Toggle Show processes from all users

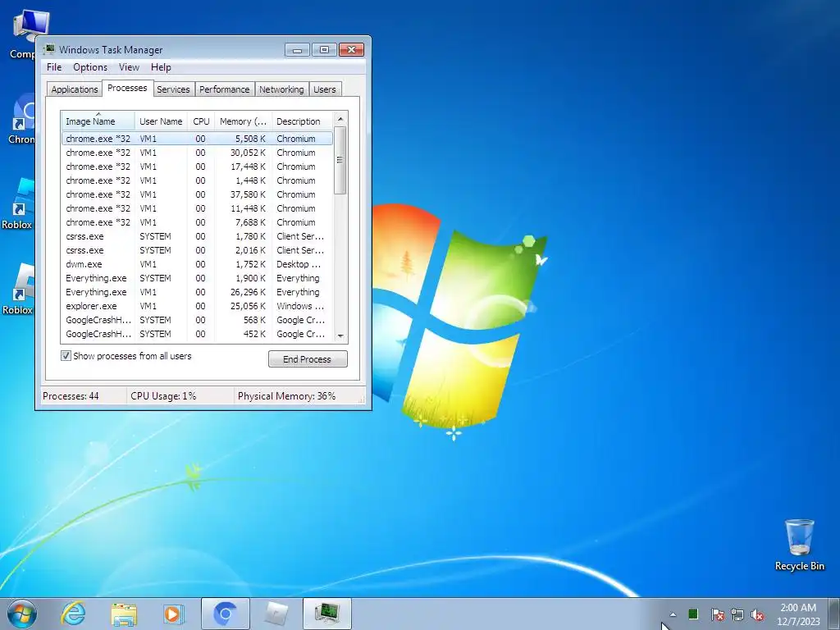tap(66, 356)
